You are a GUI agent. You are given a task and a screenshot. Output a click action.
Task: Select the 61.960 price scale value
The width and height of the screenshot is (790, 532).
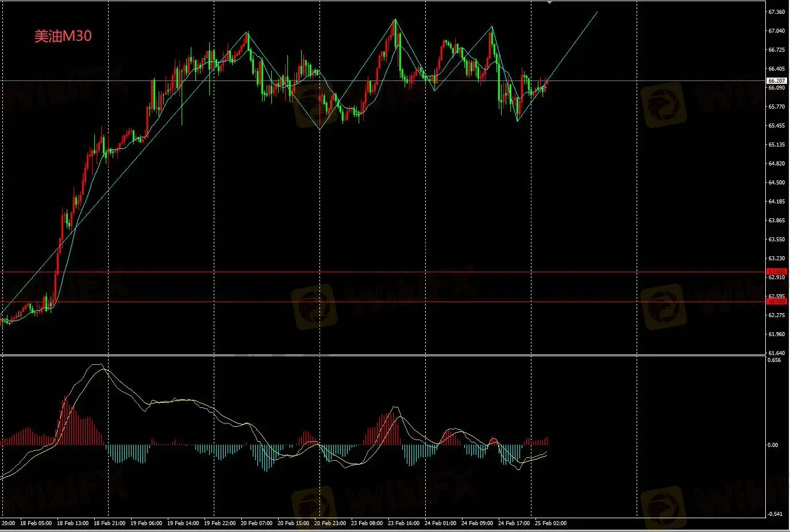pyautogui.click(x=777, y=334)
